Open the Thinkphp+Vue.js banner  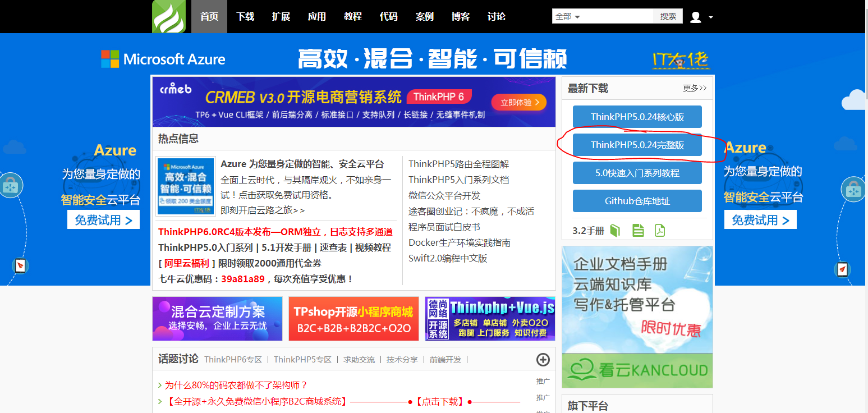coord(490,319)
